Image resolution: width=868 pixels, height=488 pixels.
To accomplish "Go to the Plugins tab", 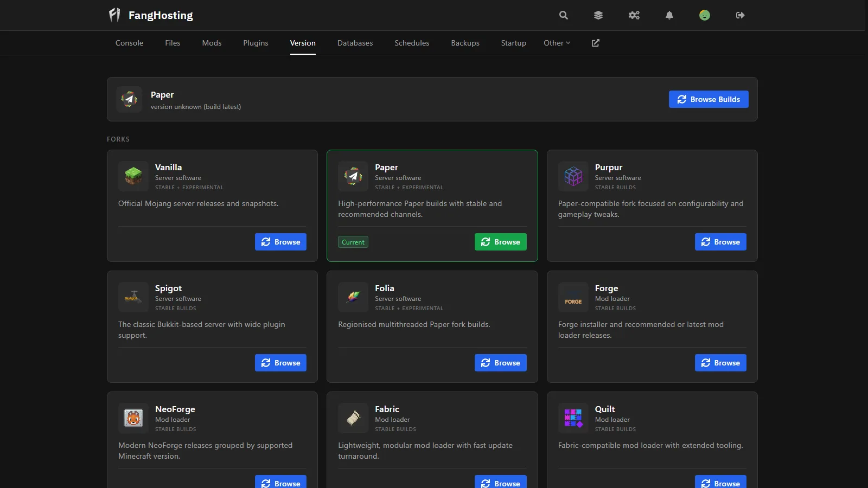I will point(256,43).
